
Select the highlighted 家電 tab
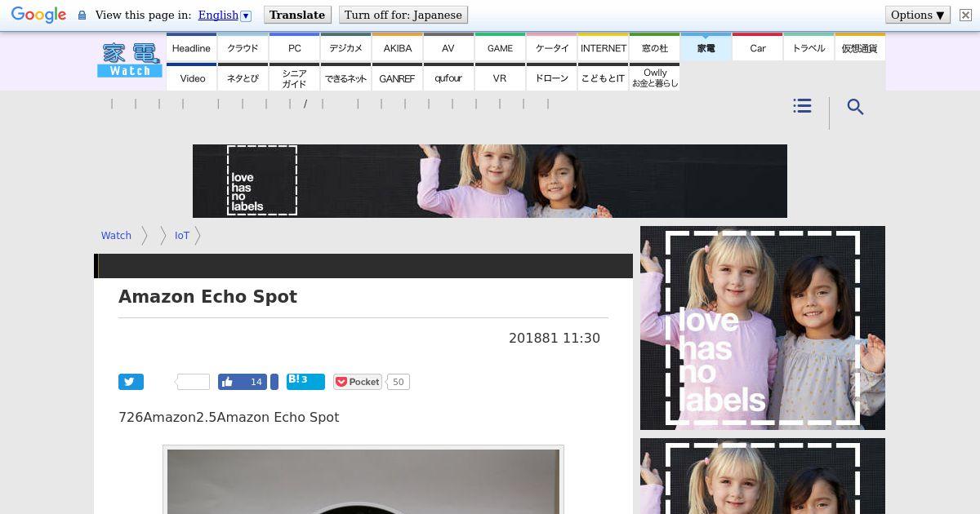pyautogui.click(x=706, y=47)
